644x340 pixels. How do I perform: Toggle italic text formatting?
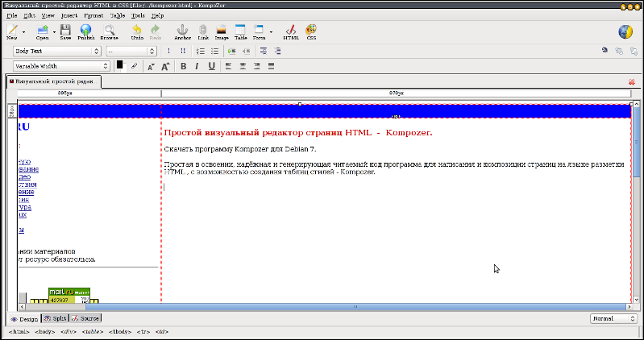click(x=197, y=66)
